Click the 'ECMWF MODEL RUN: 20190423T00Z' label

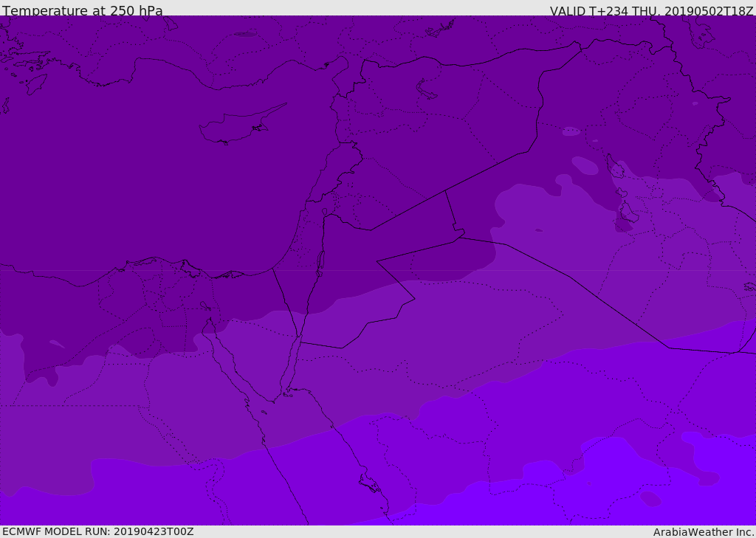(98, 531)
